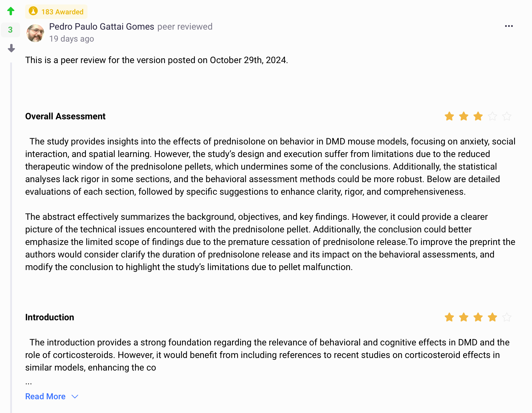This screenshot has width=532, height=413.
Task: Click the reviewer's avatar photo
Action: point(35,33)
